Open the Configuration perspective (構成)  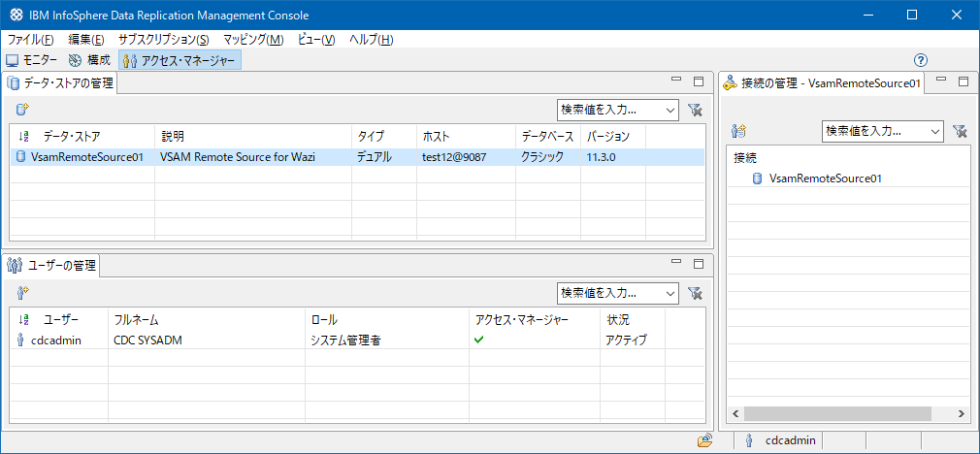(90, 60)
